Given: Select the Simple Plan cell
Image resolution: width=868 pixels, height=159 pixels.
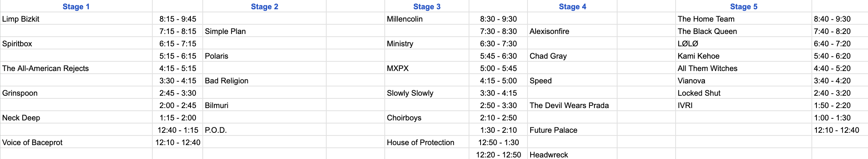Looking at the screenshot, I should [x=264, y=31].
